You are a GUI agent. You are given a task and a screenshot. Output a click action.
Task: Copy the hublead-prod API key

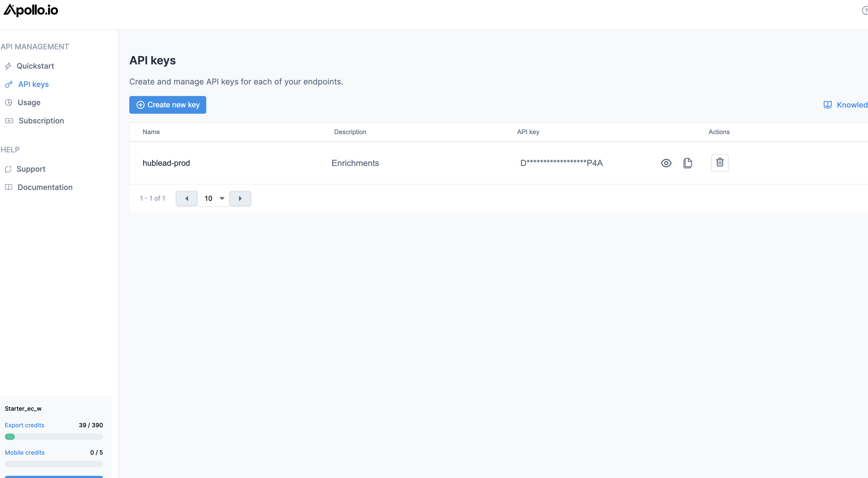click(687, 163)
